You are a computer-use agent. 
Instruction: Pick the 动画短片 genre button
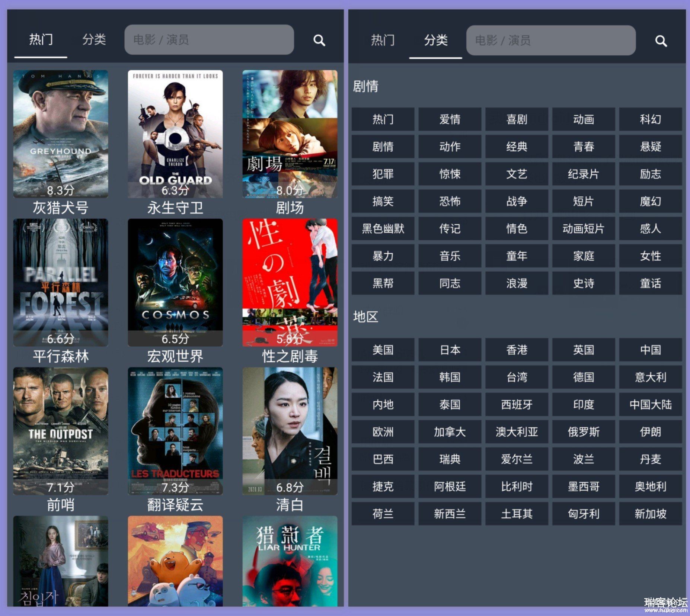[584, 229]
